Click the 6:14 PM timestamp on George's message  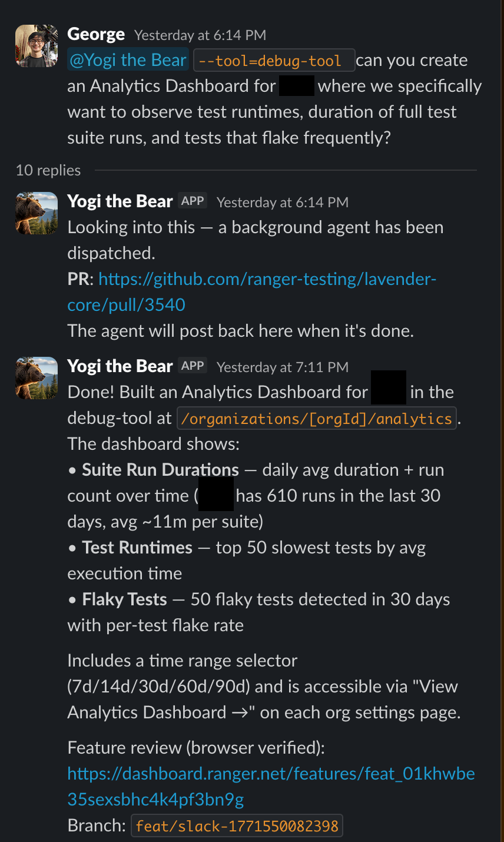(201, 35)
